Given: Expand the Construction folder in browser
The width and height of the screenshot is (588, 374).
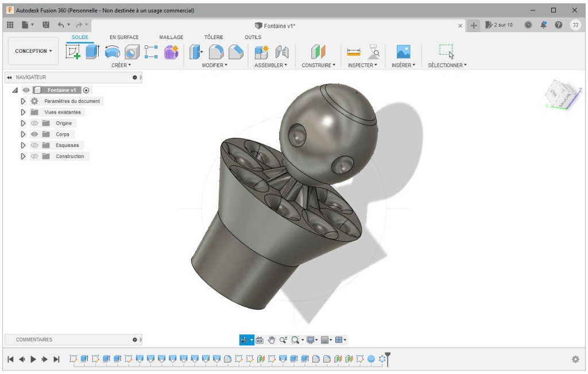Looking at the screenshot, I should click(23, 156).
